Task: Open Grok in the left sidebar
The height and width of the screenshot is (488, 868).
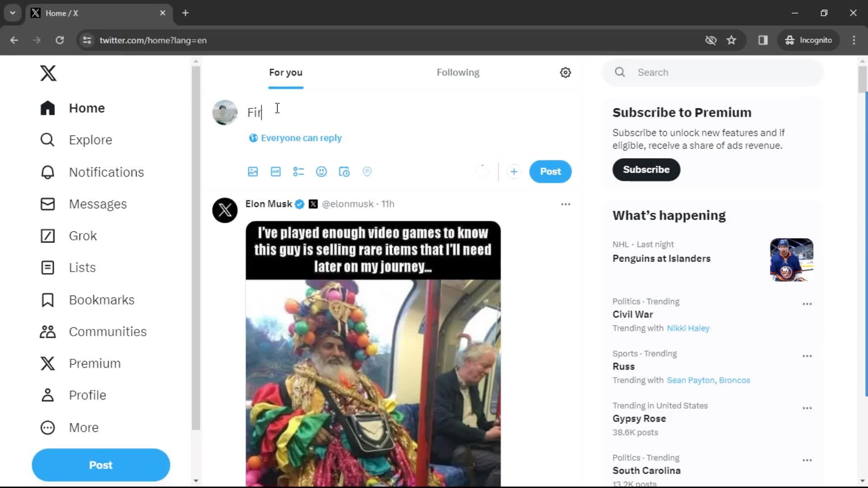Action: 82,235
